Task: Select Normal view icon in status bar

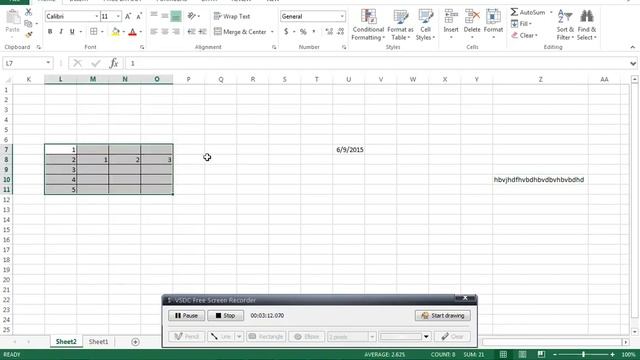Action: [x=503, y=354]
